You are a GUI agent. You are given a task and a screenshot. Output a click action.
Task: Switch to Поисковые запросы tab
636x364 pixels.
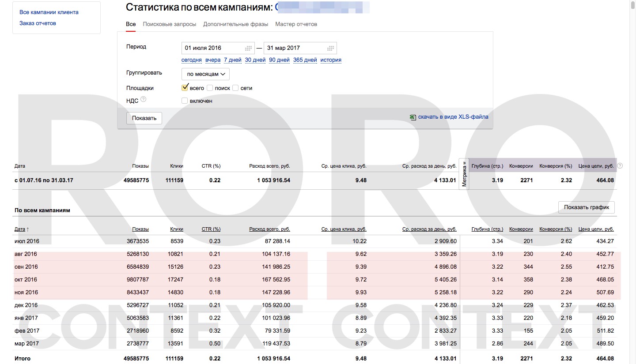pyautogui.click(x=169, y=24)
